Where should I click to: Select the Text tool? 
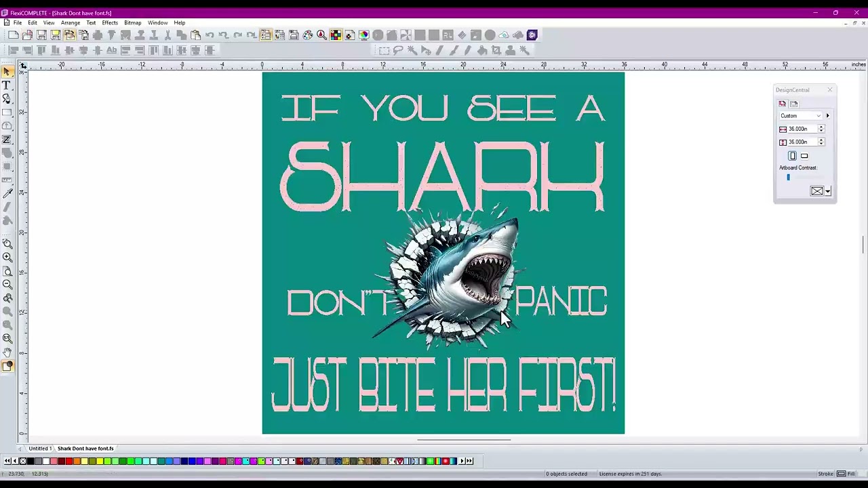click(7, 85)
